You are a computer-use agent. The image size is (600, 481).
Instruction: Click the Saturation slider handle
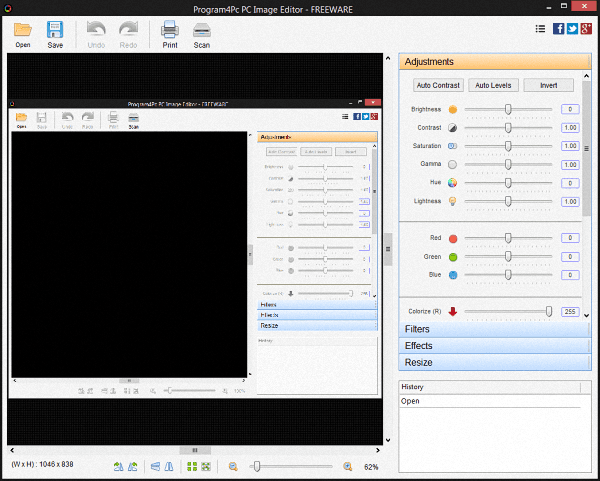pos(508,146)
